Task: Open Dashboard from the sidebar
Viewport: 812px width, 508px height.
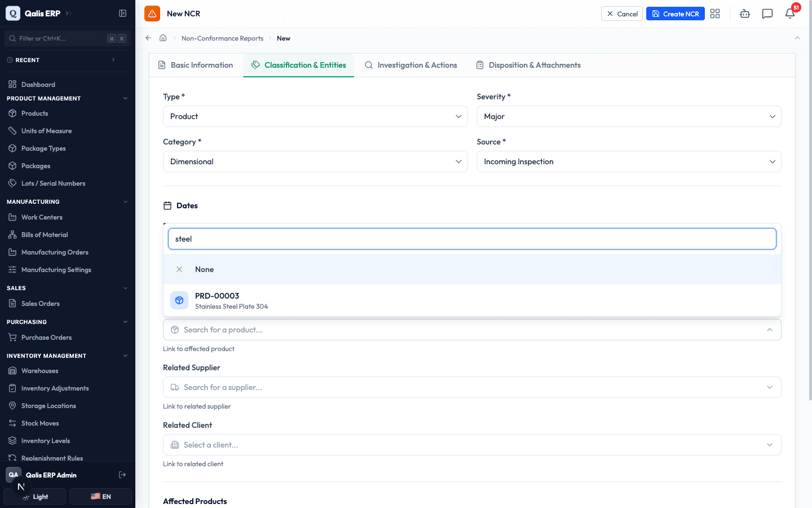Action: click(68, 85)
